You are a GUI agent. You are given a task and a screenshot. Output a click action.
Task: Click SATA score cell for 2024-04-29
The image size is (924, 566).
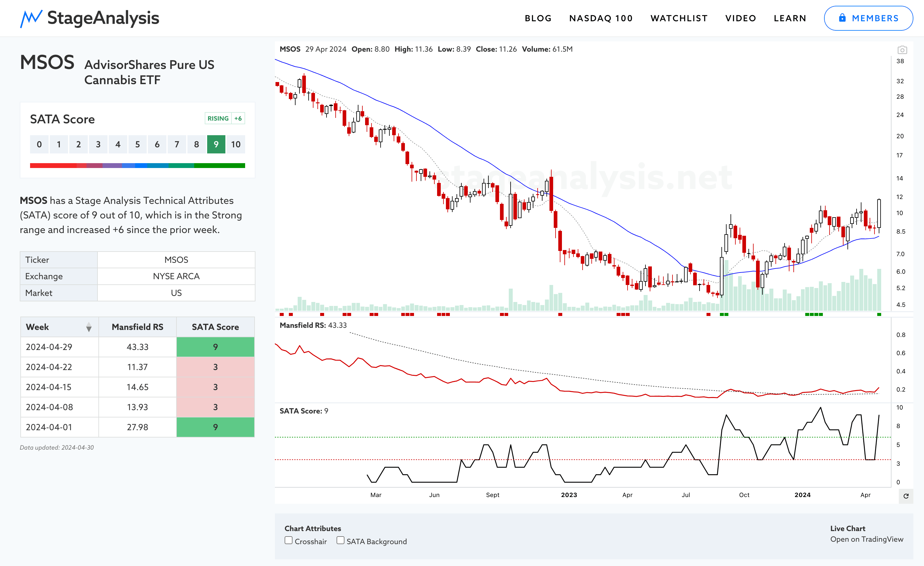[x=215, y=347]
